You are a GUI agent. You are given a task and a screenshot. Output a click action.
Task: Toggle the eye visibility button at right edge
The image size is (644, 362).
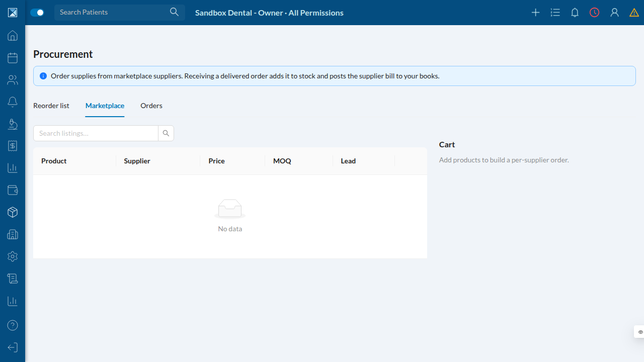pyautogui.click(x=640, y=332)
